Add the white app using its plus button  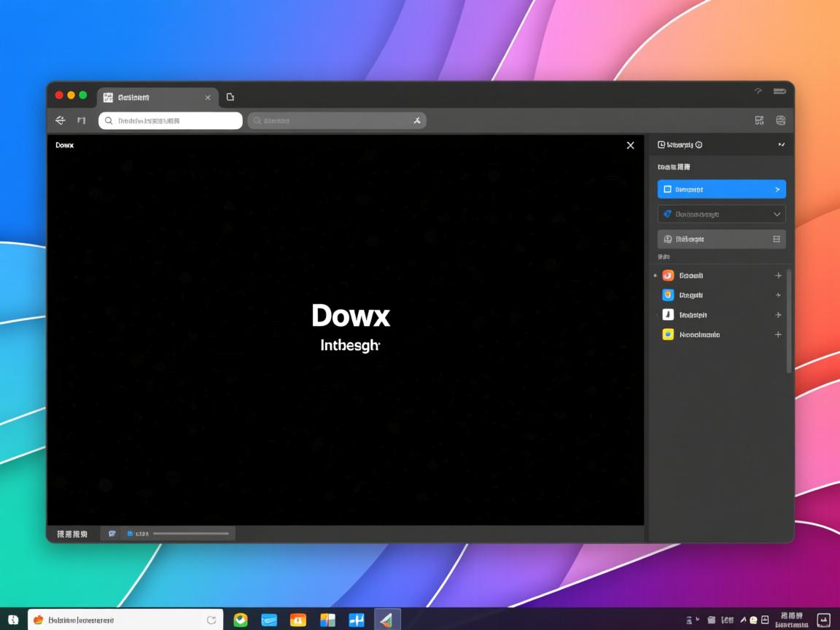tap(778, 314)
